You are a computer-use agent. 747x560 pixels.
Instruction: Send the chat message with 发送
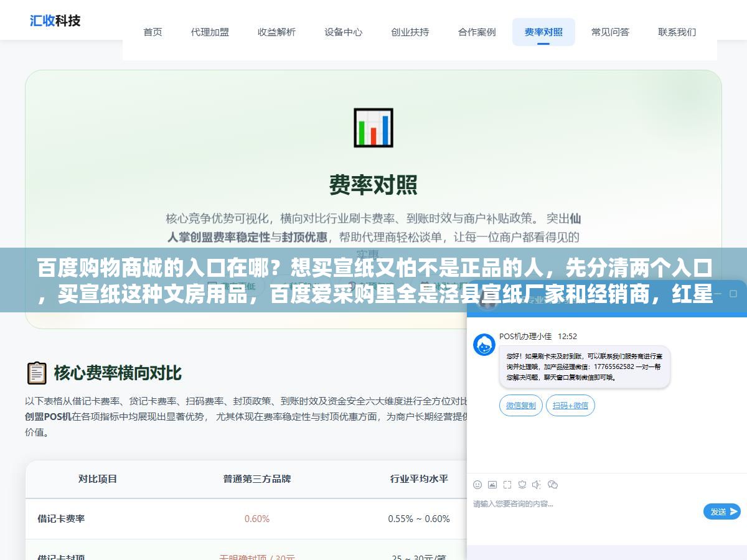722,511
